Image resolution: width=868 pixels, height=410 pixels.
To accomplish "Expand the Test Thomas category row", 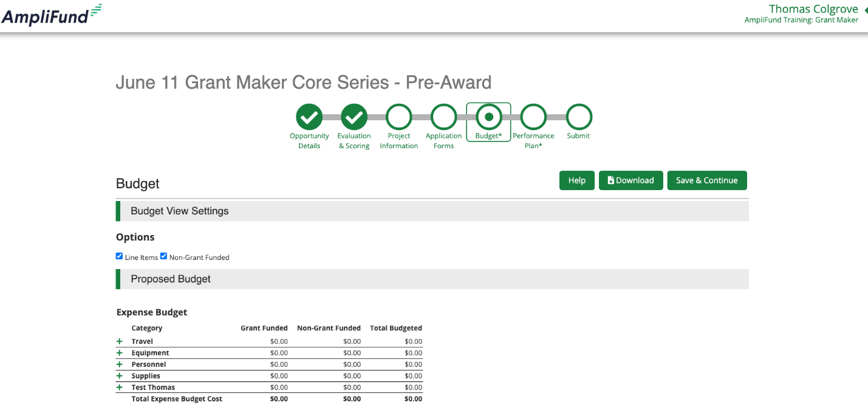I will tap(120, 388).
